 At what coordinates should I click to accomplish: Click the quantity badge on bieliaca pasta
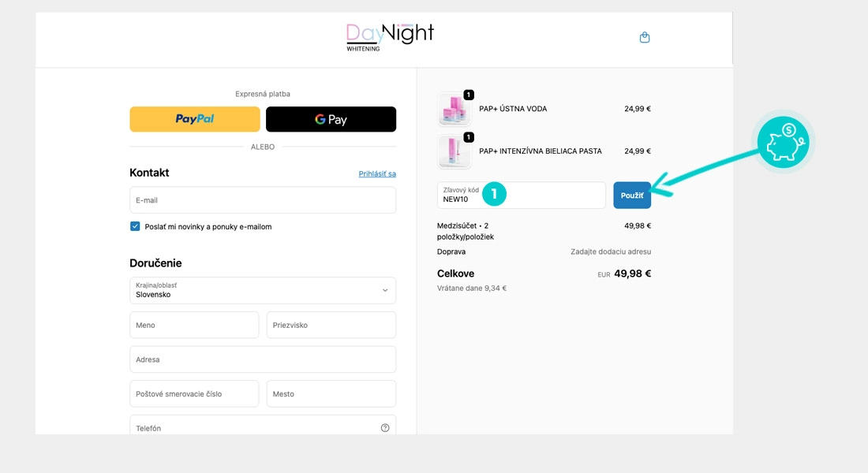point(467,136)
